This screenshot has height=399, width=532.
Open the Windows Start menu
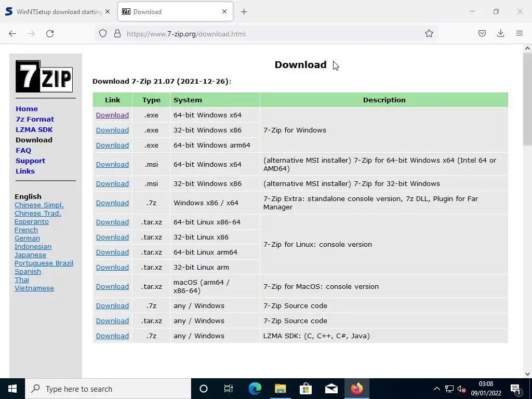12,389
